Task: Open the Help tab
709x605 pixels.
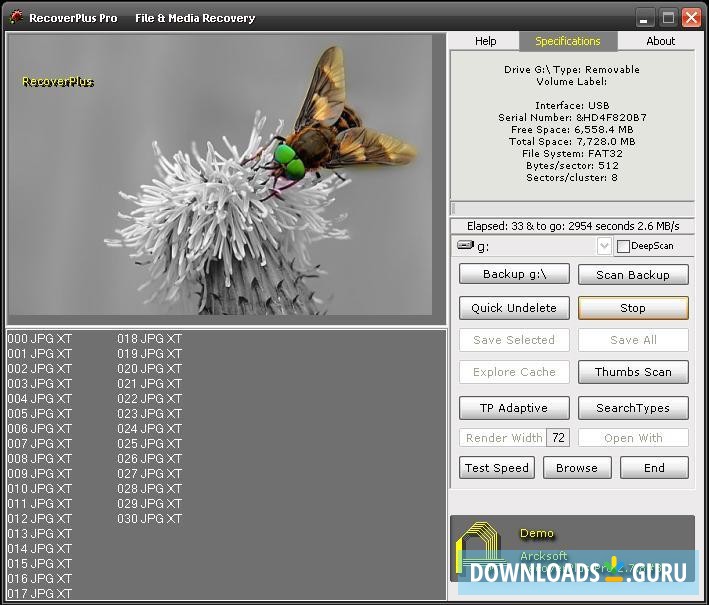Action: point(485,41)
